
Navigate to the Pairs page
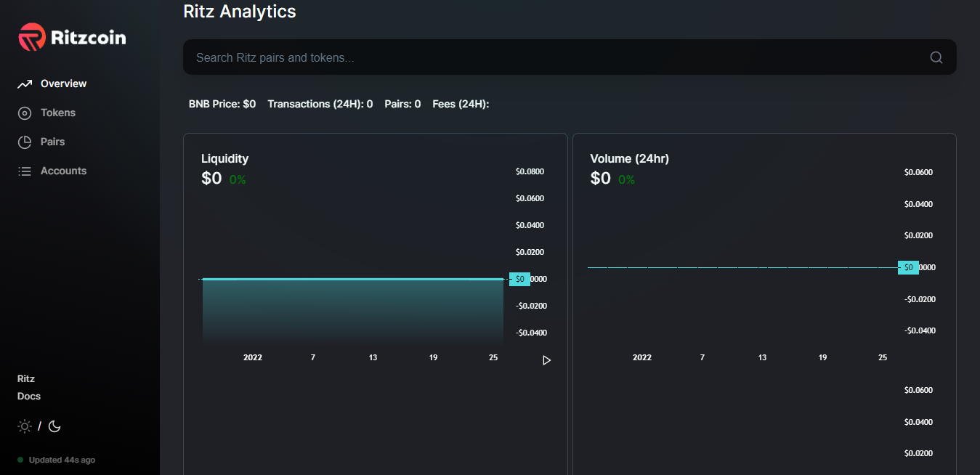pyautogui.click(x=52, y=142)
